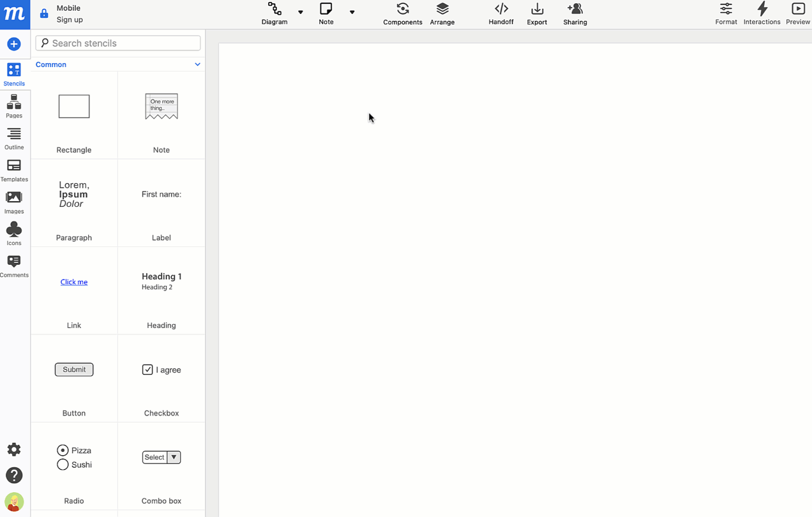Collapse the Common stencils section

coord(197,64)
